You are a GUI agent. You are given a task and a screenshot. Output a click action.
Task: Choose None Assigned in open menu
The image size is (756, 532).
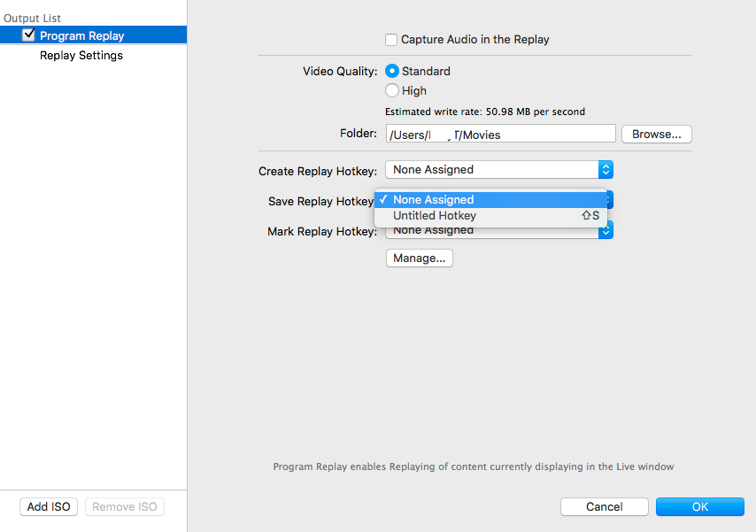[x=490, y=200]
